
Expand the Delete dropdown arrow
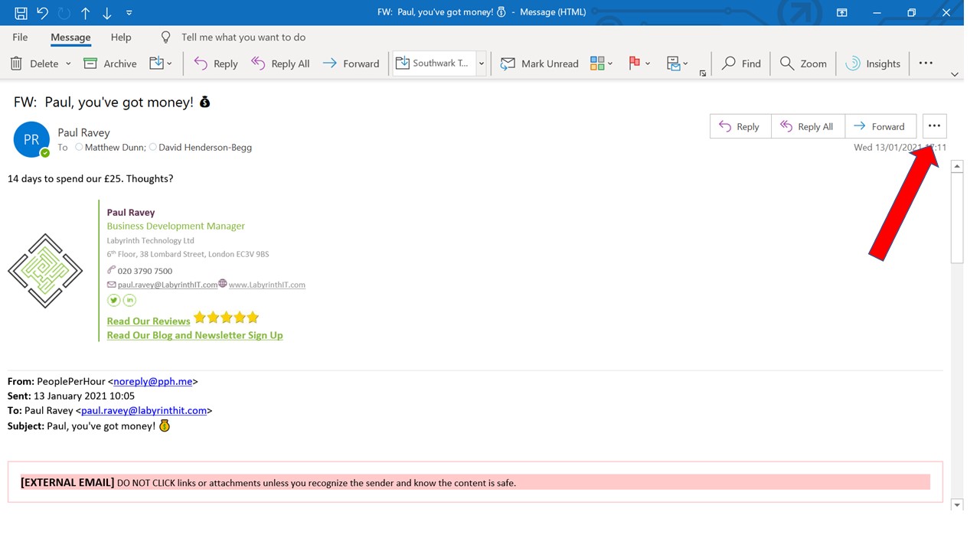pyautogui.click(x=68, y=64)
